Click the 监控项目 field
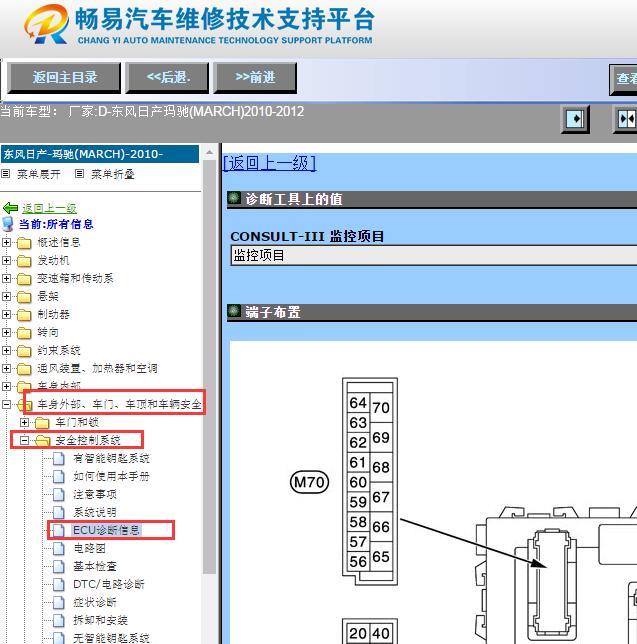Image resolution: width=637 pixels, height=644 pixels. 434,255
